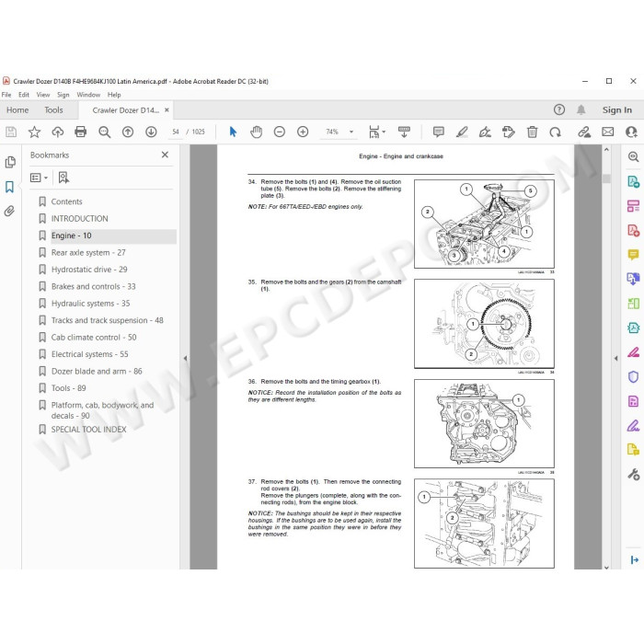The height and width of the screenshot is (644, 644).
Task: Activate the hand pan tool
Action: 257,132
